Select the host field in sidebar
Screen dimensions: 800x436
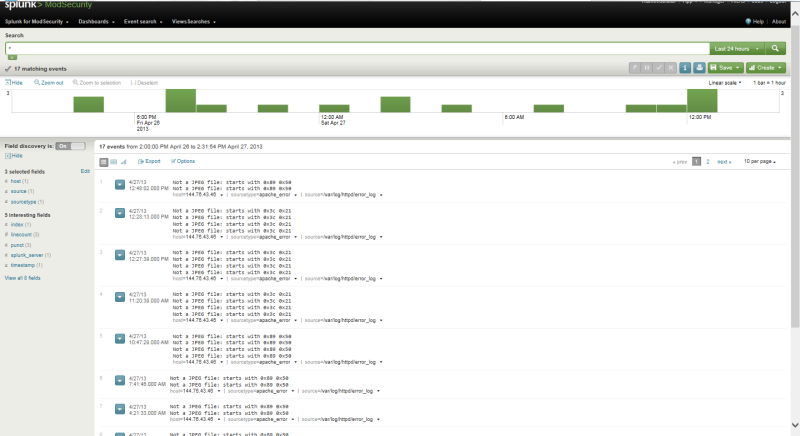point(16,181)
